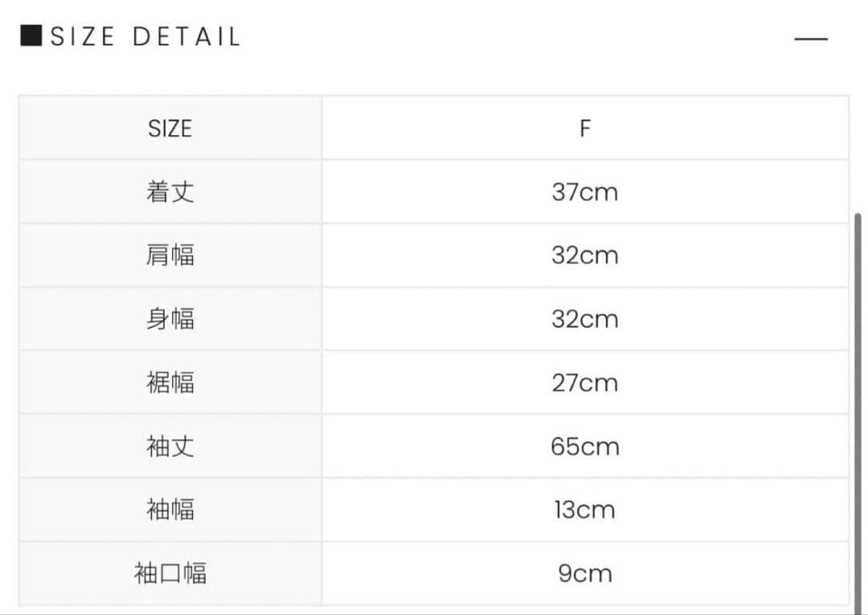Select the 袖口幅 row label
The image size is (868, 615).
pyautogui.click(x=170, y=572)
